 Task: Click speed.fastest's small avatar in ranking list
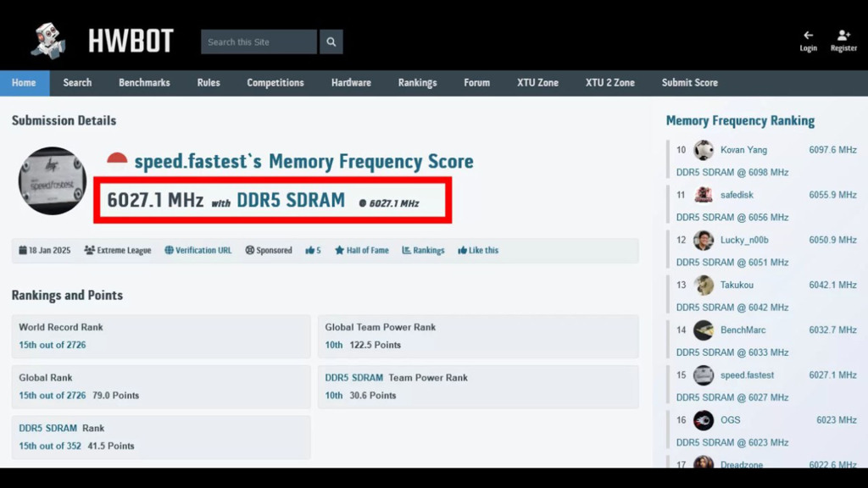704,375
